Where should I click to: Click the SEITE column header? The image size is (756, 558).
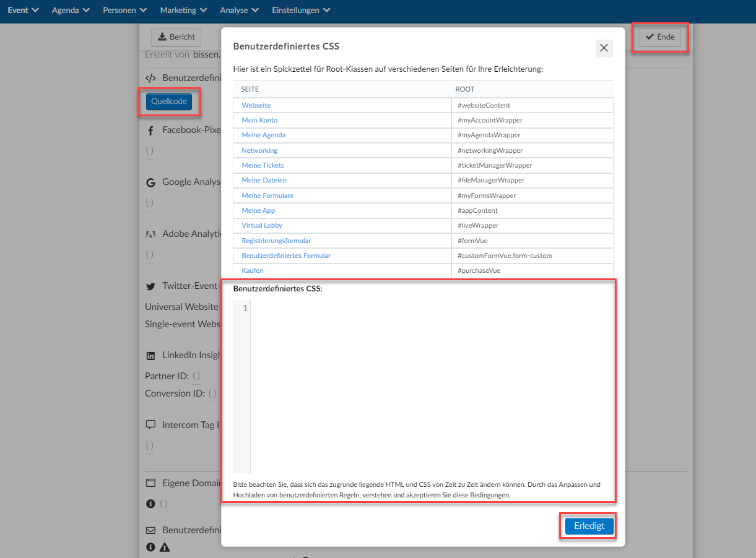point(250,89)
